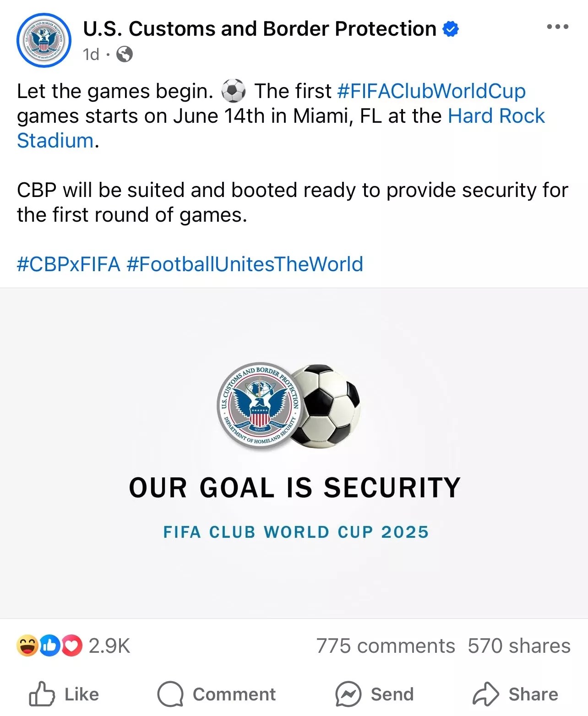Follow the Hard Rock Stadium link
The image size is (588, 716).
[496, 116]
